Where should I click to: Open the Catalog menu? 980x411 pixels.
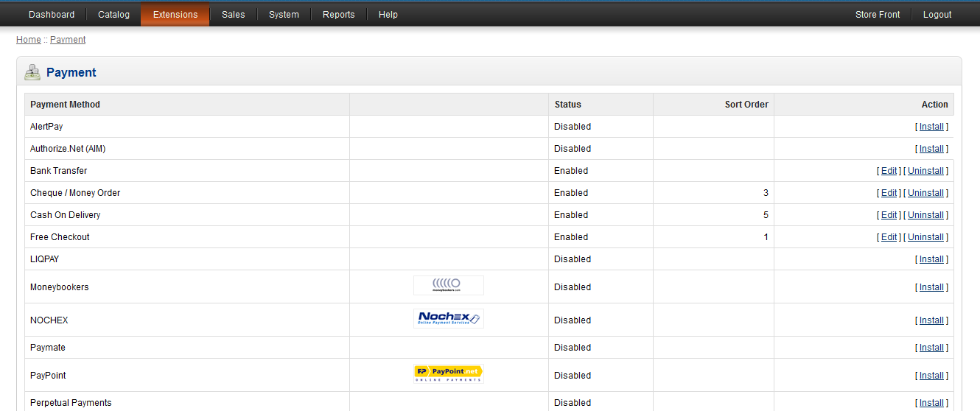click(113, 15)
